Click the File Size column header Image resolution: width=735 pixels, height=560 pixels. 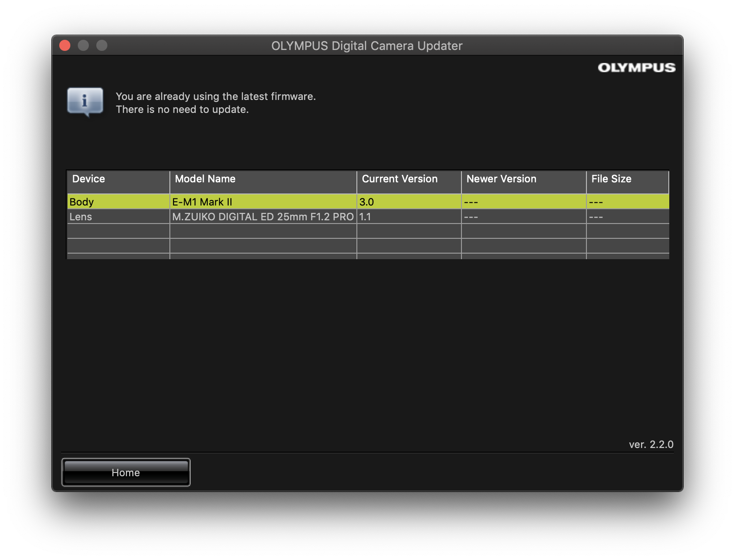(628, 182)
